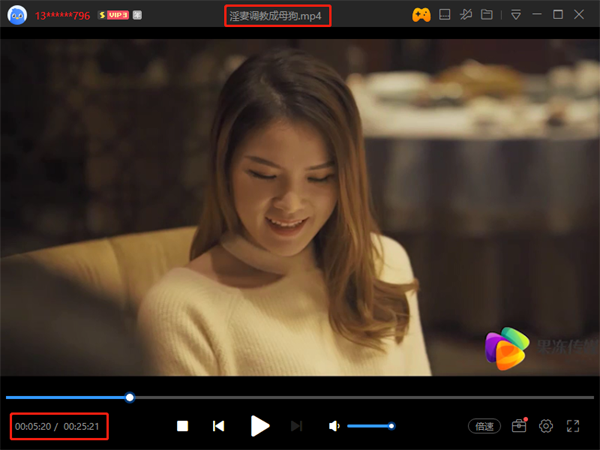Click the masked account number in title bar
This screenshot has height=450, width=600.
pos(62,16)
